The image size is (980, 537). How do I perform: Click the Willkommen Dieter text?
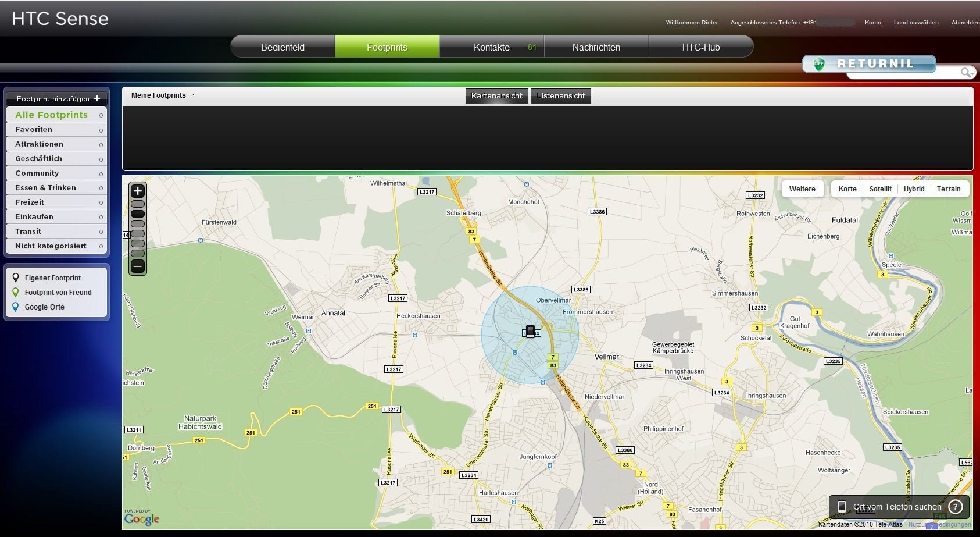point(692,22)
